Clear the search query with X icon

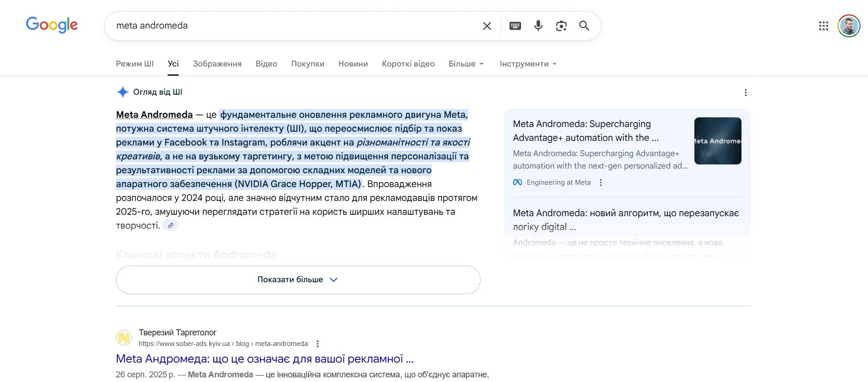pyautogui.click(x=487, y=26)
